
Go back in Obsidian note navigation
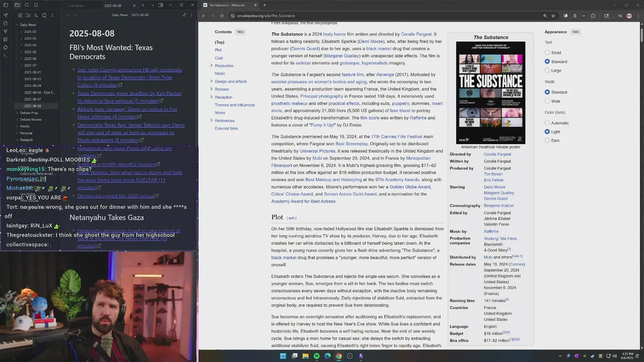click(68, 15)
